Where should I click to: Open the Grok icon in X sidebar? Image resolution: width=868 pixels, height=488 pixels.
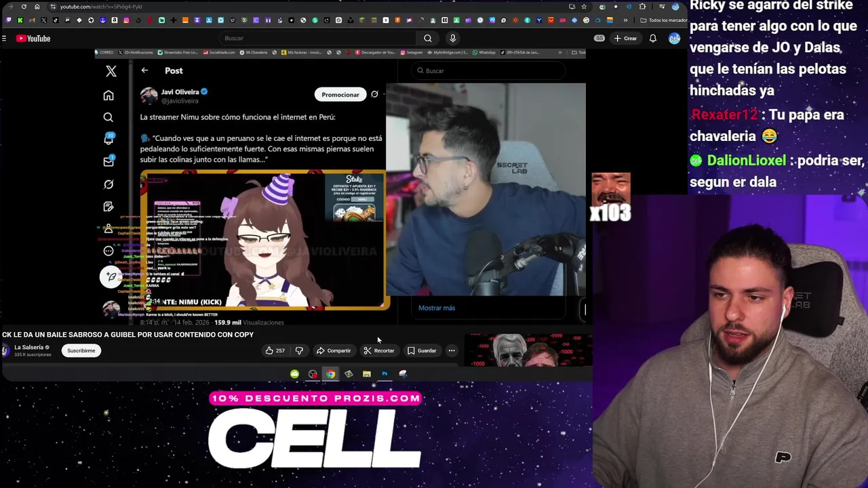coord(108,184)
